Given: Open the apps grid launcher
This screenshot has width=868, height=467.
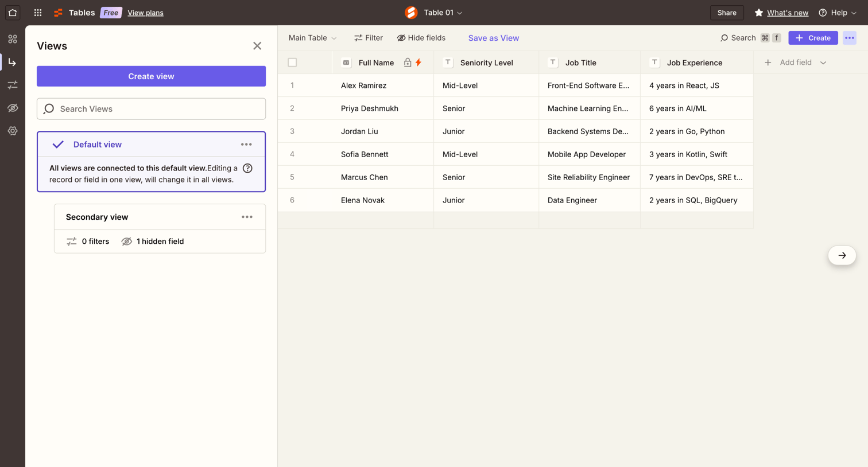Looking at the screenshot, I should (x=38, y=13).
